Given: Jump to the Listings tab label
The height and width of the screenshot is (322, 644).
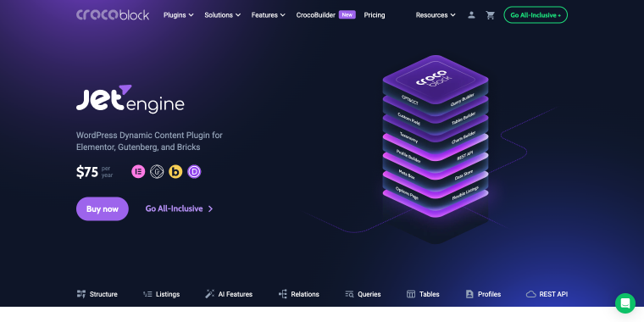Looking at the screenshot, I should point(168,294).
